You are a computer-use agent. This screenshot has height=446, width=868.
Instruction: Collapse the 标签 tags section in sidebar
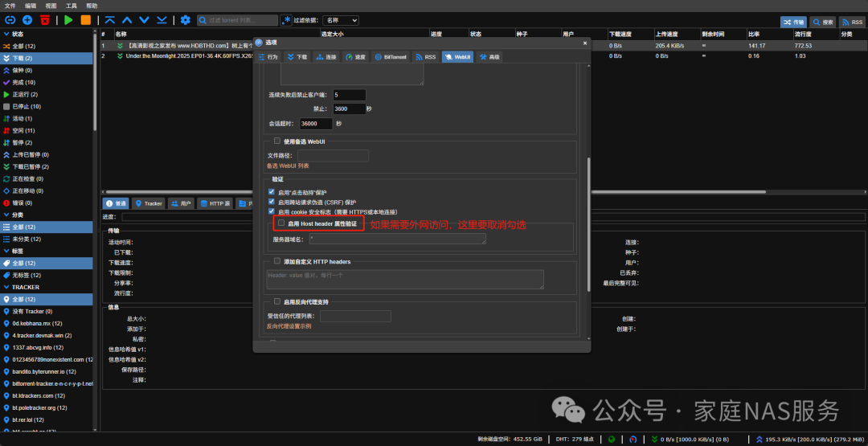pyautogui.click(x=6, y=252)
